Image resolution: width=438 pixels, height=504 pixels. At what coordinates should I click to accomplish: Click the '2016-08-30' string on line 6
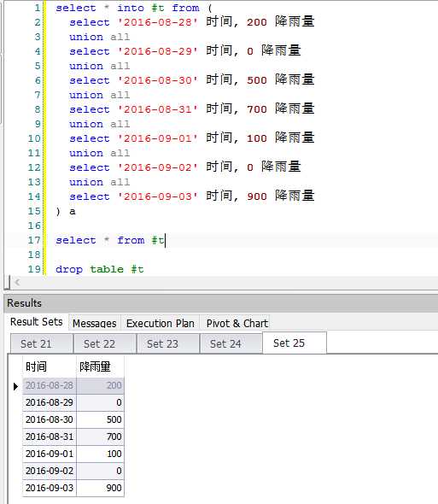[x=157, y=80]
